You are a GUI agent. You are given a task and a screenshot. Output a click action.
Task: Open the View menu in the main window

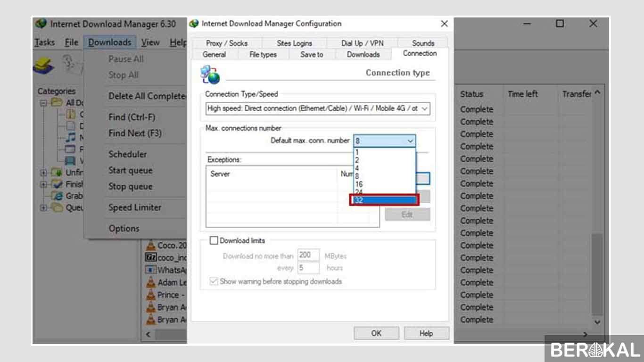point(150,42)
